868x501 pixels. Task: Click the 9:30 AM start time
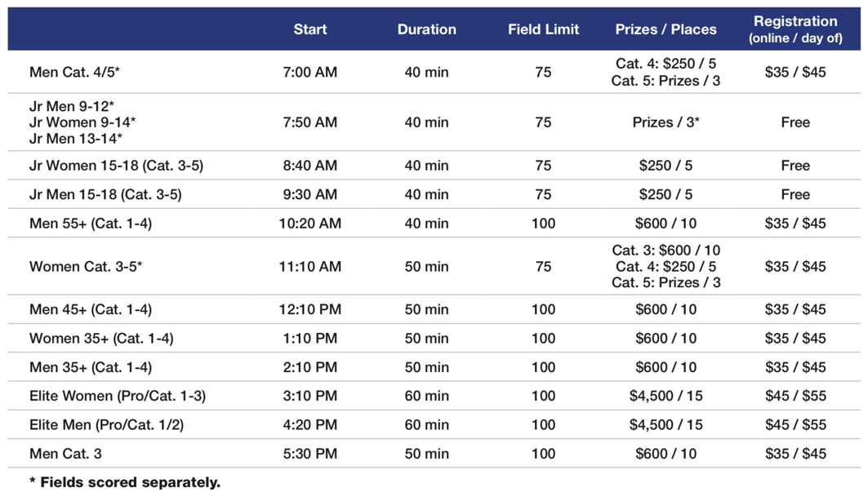310,195
